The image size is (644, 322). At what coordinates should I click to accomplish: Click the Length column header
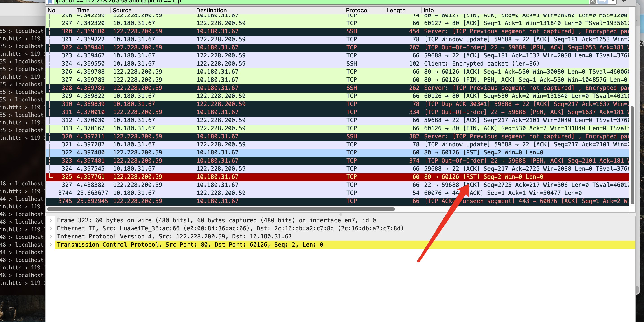click(396, 10)
